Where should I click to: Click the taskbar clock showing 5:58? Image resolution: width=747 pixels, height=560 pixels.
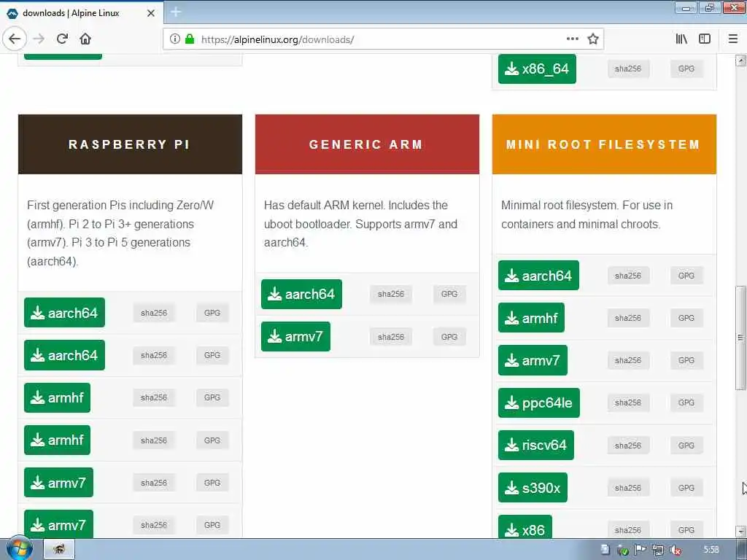pyautogui.click(x=711, y=550)
